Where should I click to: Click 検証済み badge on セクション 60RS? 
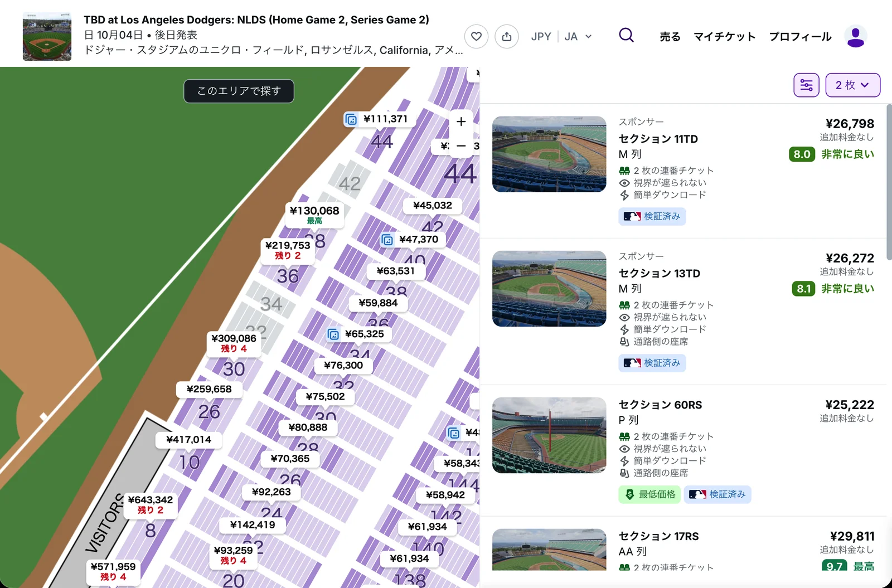click(x=718, y=494)
